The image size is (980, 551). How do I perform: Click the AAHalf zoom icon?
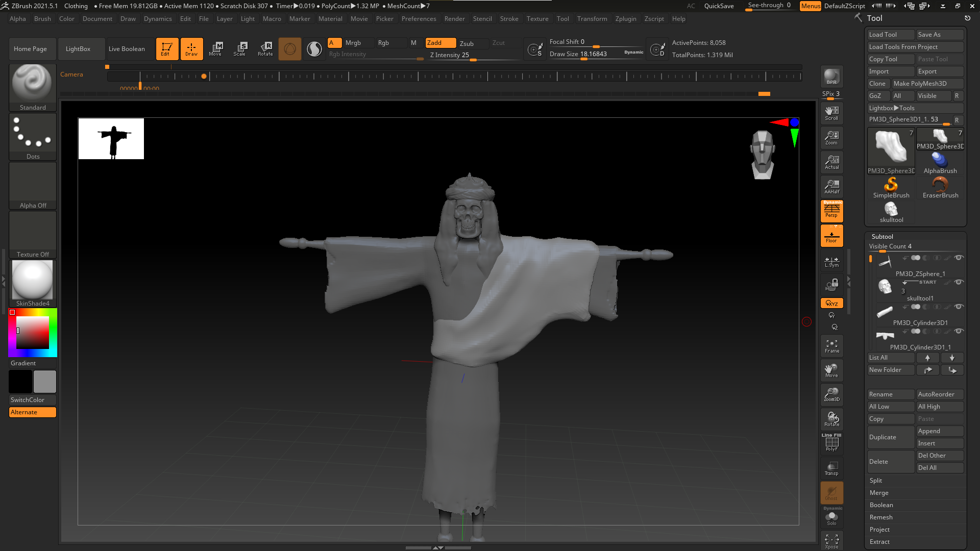[831, 187]
